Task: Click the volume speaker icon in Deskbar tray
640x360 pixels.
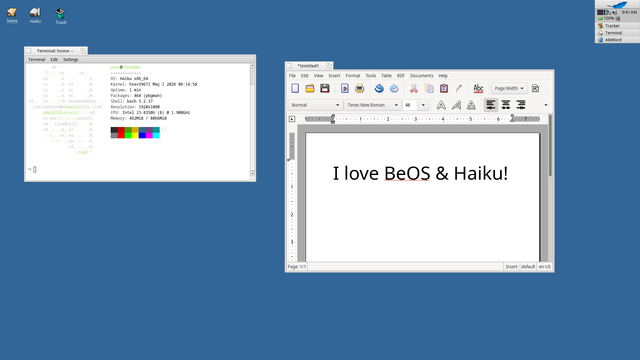Action: 615,12
